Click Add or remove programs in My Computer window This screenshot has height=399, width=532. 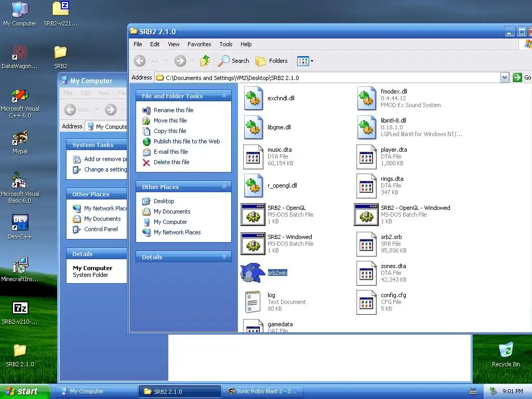coord(105,159)
